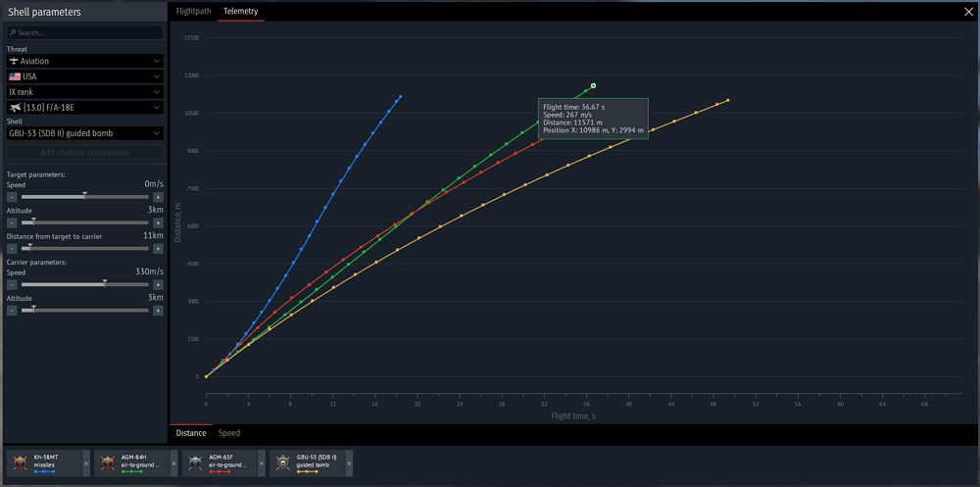Remove AGM-65F from the comparison list
Image resolution: width=980 pixels, height=487 pixels.
tap(262, 463)
